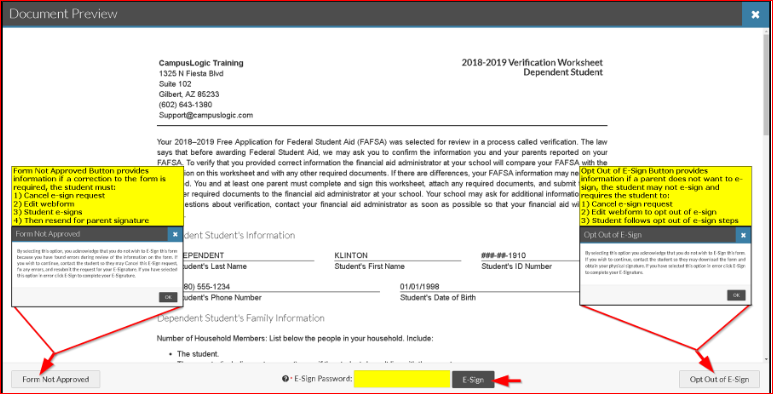Click OK in Form Not Approved popup
The height and width of the screenshot is (394, 773).
(x=168, y=297)
